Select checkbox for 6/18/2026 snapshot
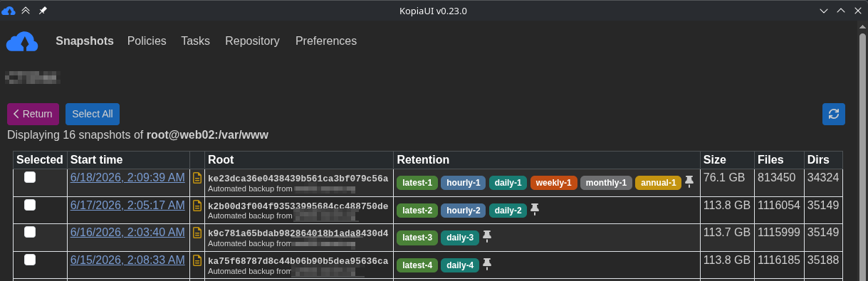Image resolution: width=868 pixels, height=281 pixels. (30, 178)
